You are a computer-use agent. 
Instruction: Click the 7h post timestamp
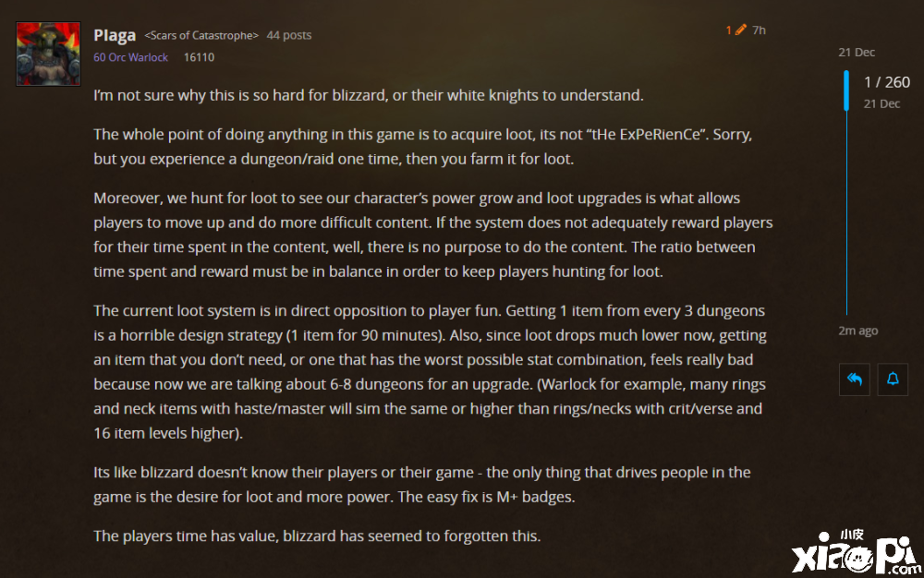759,30
